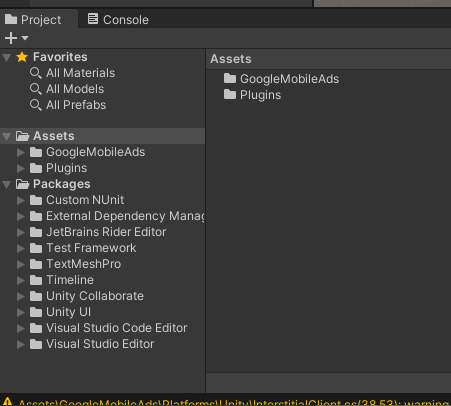Click the Visual Studio Editor folder icon
The height and width of the screenshot is (406, 451).
coord(36,344)
